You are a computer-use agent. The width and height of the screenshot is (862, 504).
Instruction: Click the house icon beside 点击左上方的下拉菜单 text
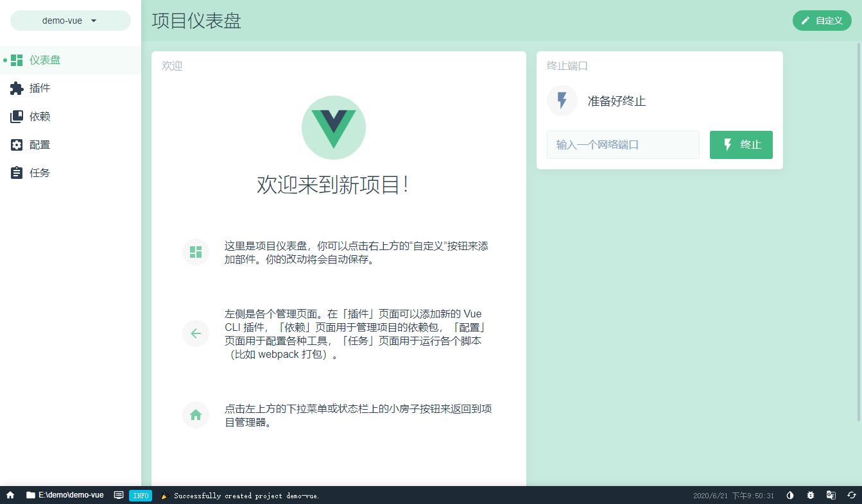[x=196, y=415]
